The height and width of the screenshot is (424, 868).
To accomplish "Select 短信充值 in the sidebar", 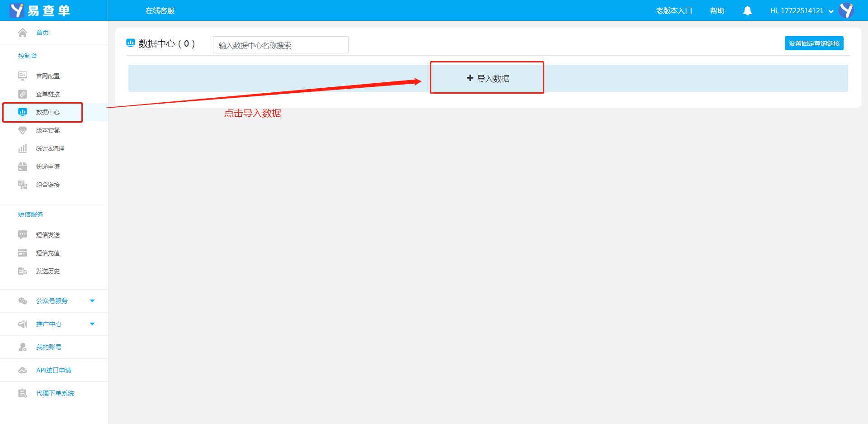I will pos(47,253).
